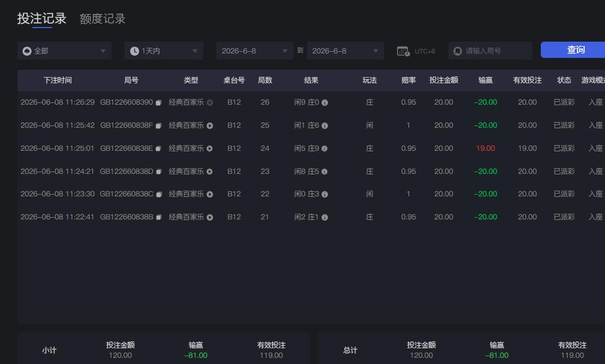Viewport: 605px width, 364px height.
Task: Click the total 投注金额 value 120.00
Action: click(x=421, y=355)
